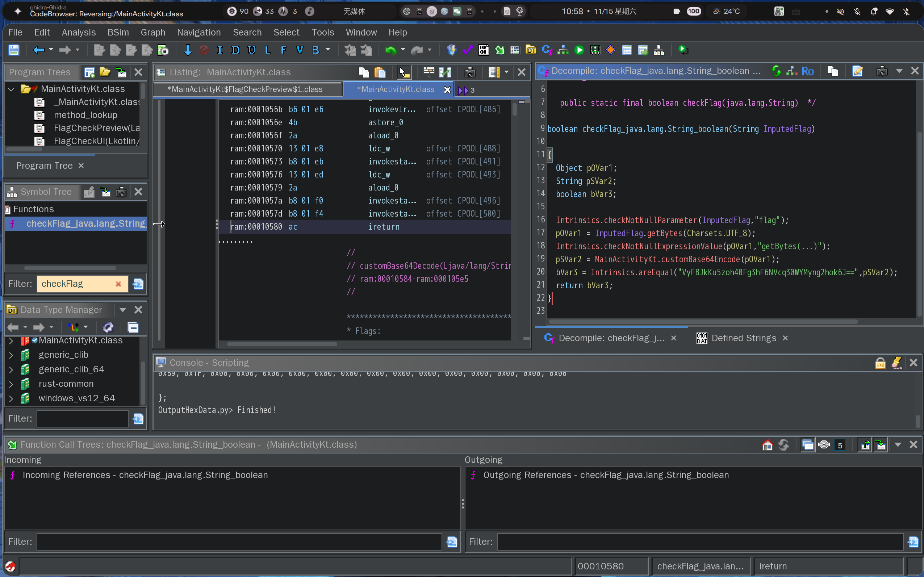Click Re-decompile refresh icon in Decompile panel

(x=775, y=71)
